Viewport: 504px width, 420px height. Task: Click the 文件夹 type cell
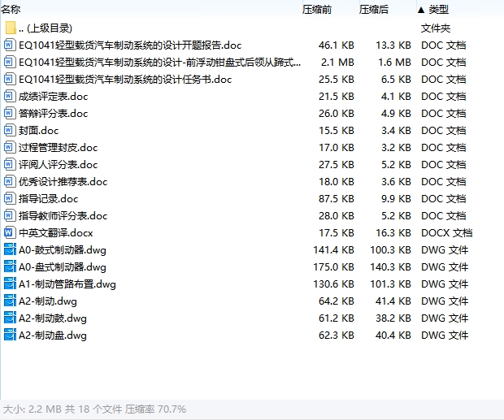(436, 28)
